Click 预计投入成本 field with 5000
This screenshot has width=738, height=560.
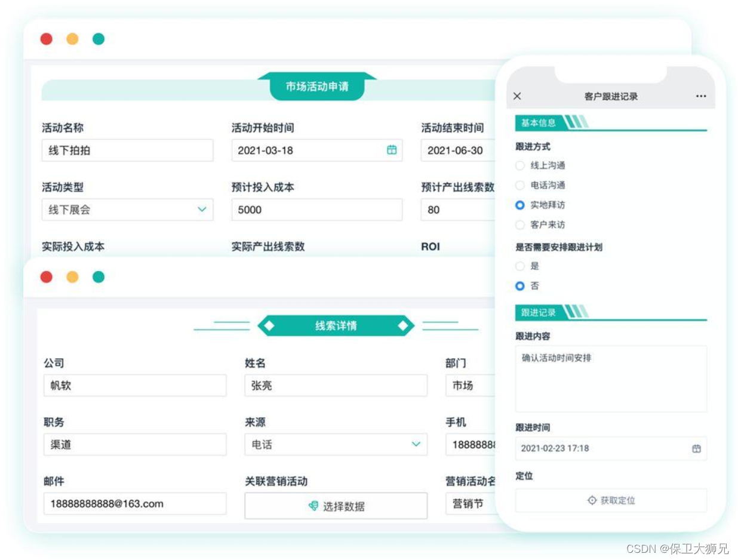317,210
